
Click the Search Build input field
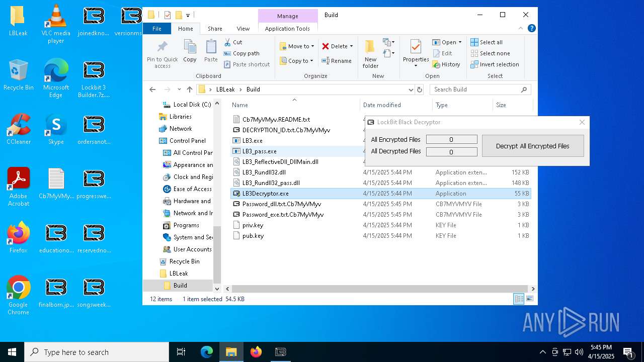coord(476,89)
